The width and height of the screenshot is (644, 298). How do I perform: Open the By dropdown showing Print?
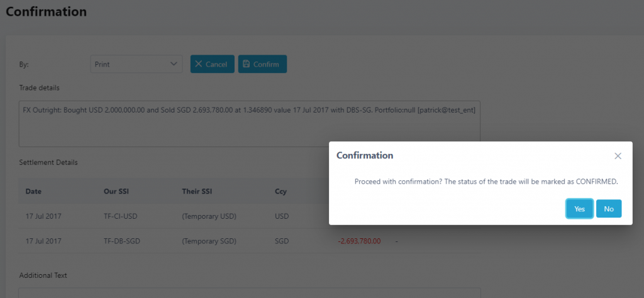tap(136, 64)
